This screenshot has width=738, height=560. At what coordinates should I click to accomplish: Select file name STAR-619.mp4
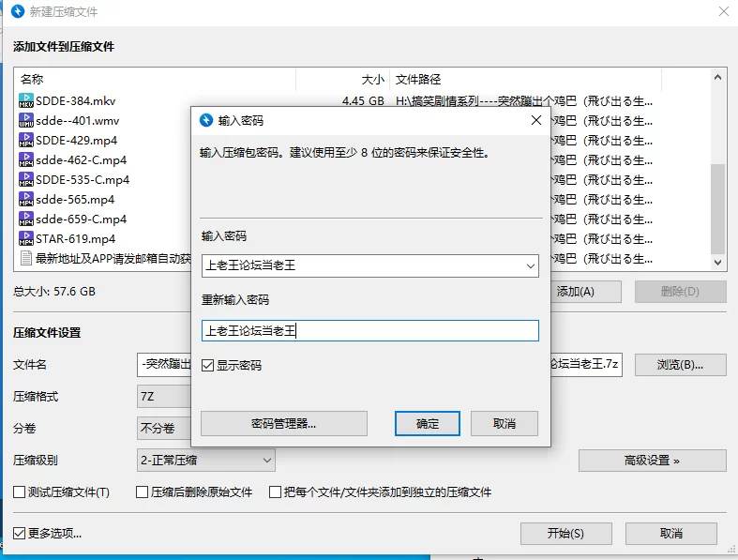75,239
